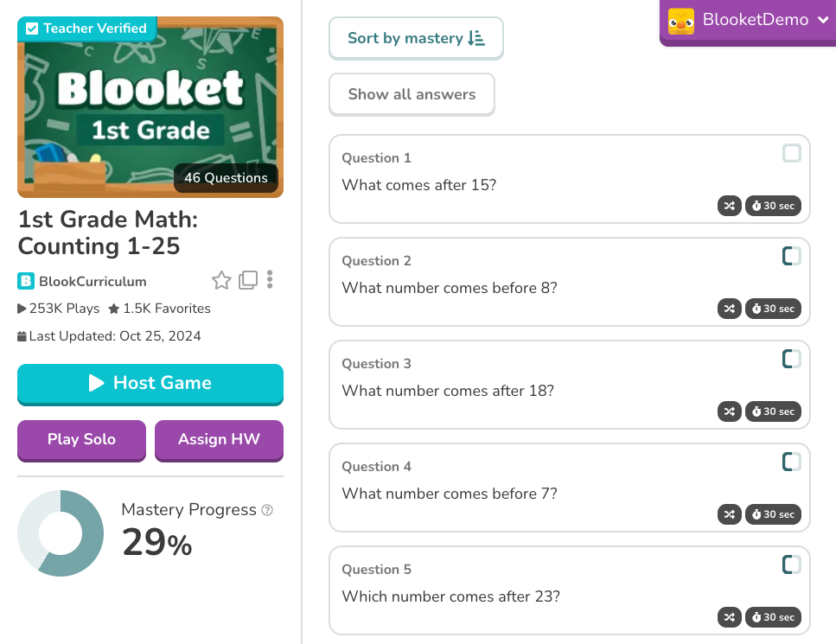Click the shuffle icon on Question 3

tap(730, 411)
